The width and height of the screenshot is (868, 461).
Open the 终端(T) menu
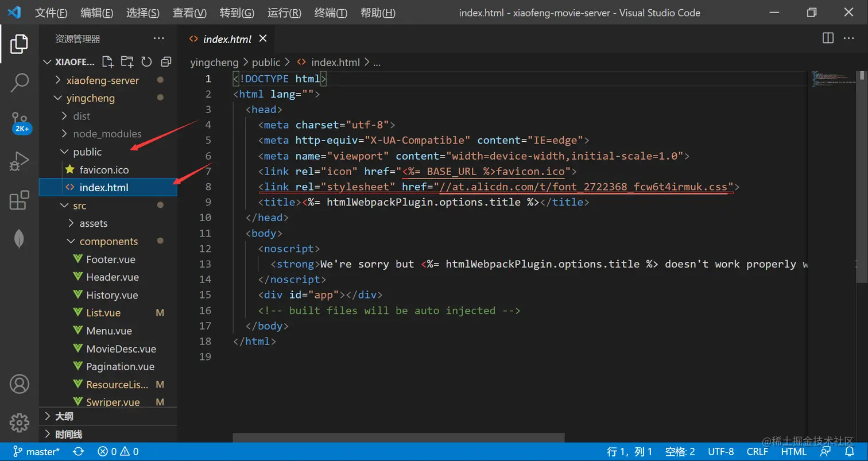click(331, 13)
